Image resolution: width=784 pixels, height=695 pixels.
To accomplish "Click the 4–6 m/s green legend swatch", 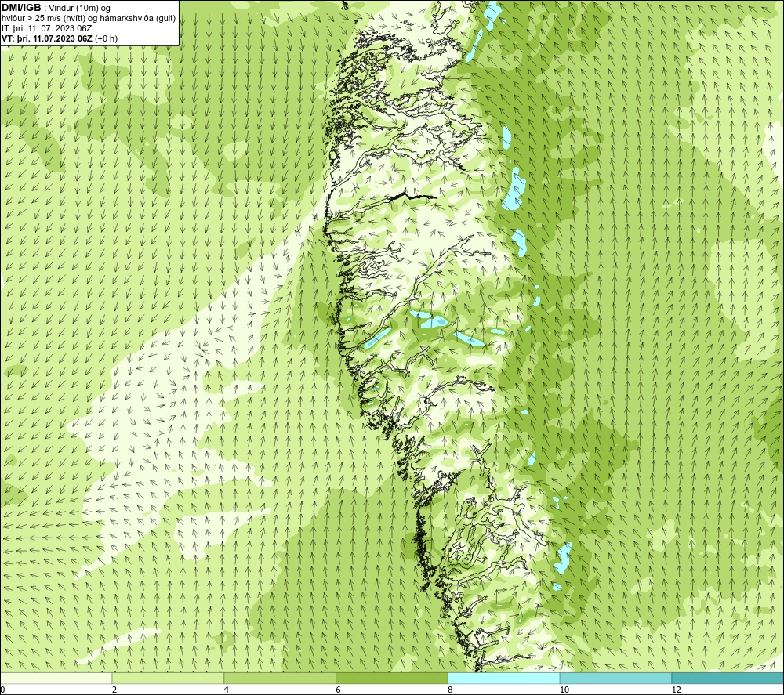I will [x=280, y=678].
